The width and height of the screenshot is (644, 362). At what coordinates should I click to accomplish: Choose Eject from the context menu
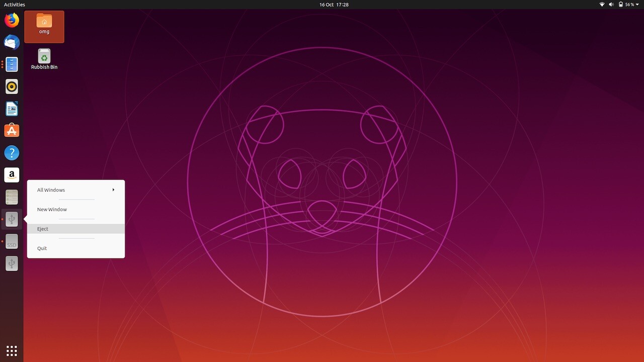point(76,229)
